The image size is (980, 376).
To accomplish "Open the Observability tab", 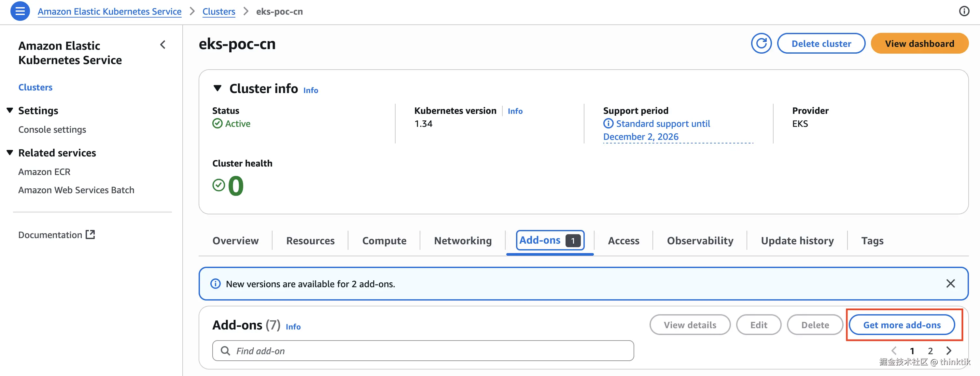I will pos(700,241).
